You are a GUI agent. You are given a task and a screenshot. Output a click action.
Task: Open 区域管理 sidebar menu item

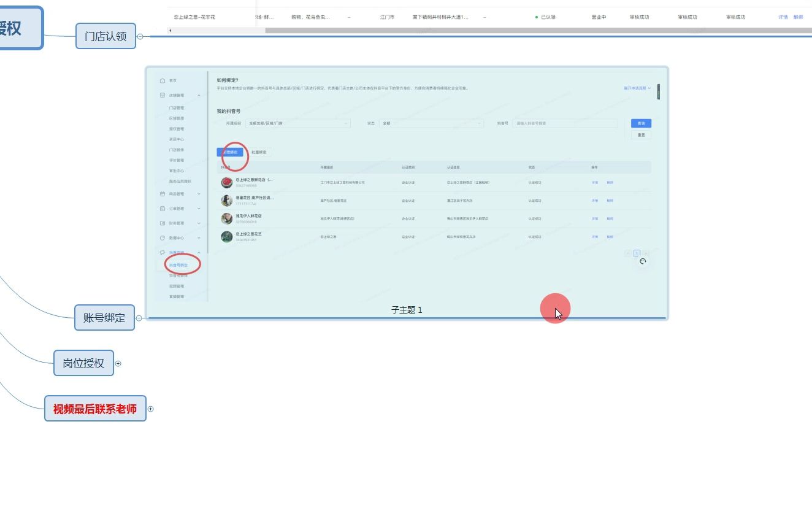click(177, 118)
